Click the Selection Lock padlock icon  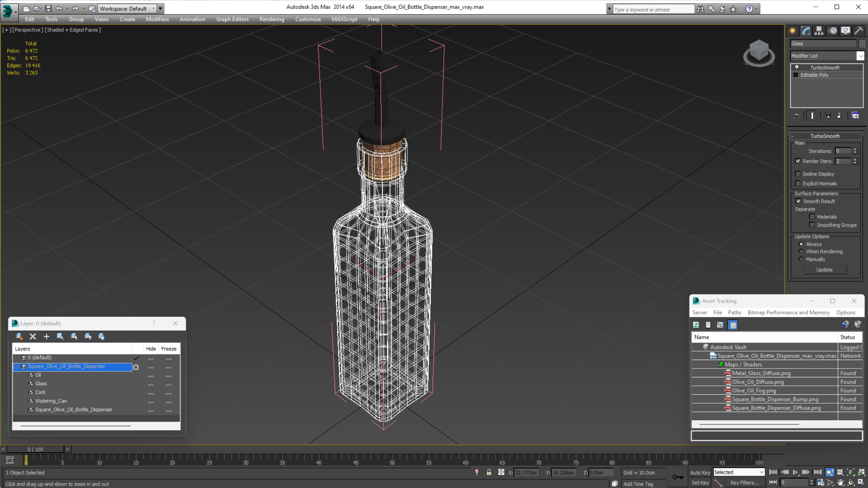(489, 472)
